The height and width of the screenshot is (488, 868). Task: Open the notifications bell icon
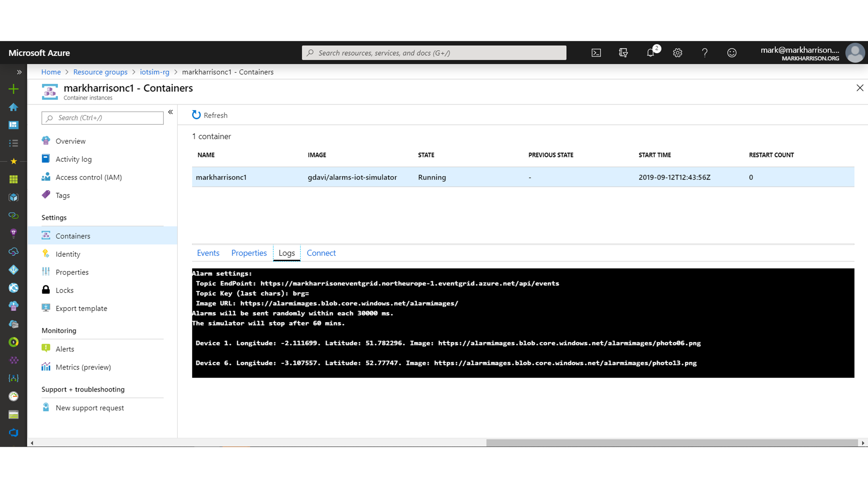[651, 53]
